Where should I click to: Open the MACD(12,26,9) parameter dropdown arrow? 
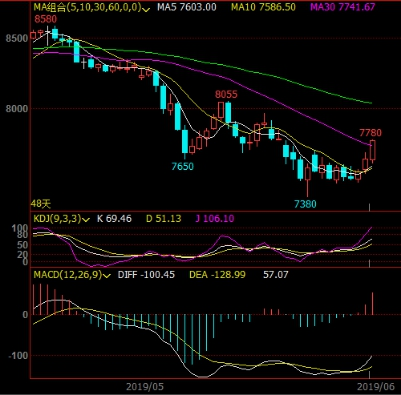107,276
